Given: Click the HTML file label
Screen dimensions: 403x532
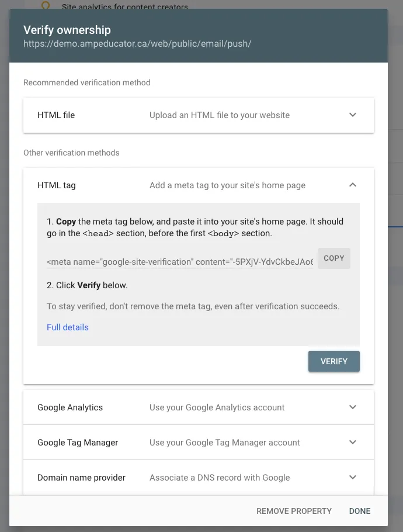Looking at the screenshot, I should click(x=56, y=115).
